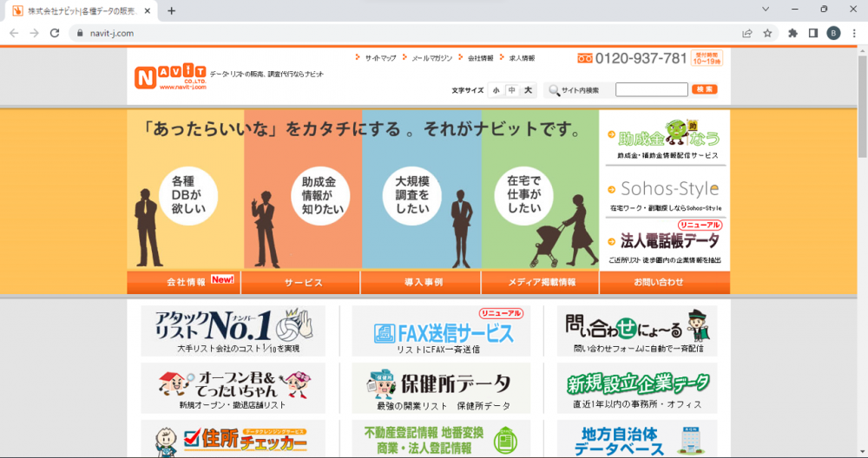The height and width of the screenshot is (458, 868).
Task: Reload the current page
Action: pyautogui.click(x=54, y=33)
